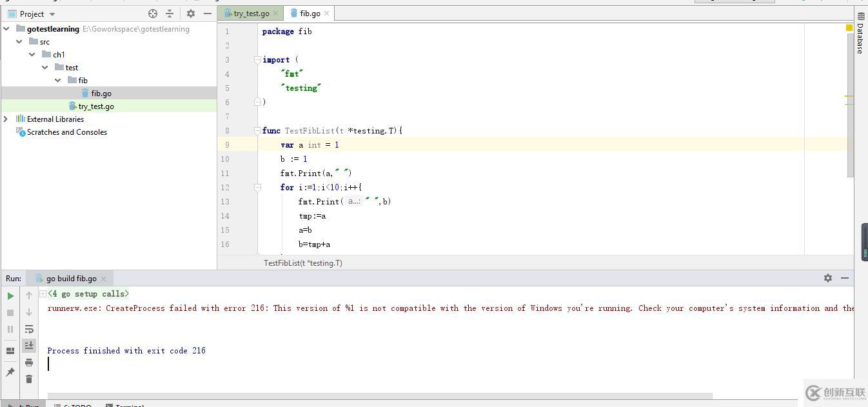Click External Libraries label
868x407 pixels.
[x=55, y=119]
